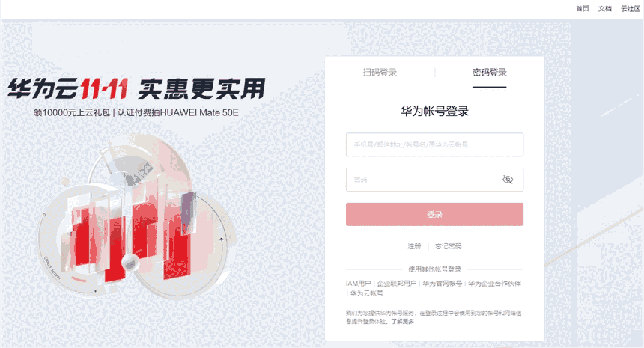
Task: Open the 忘记密码 link
Action: click(448, 246)
